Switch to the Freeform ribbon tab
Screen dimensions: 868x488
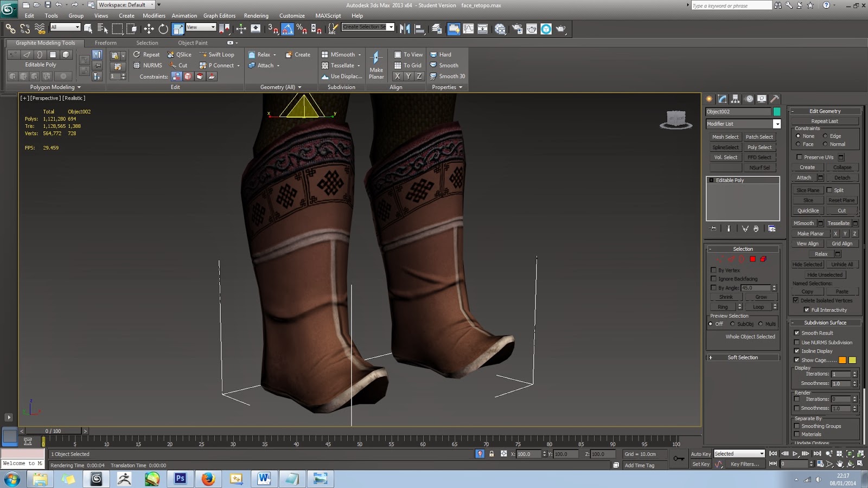pos(105,43)
